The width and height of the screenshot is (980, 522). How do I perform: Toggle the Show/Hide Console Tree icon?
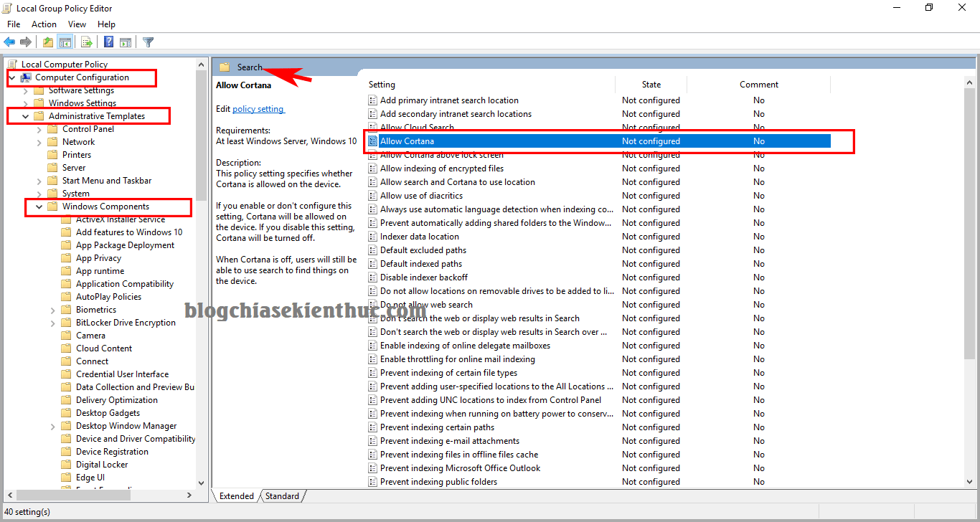[x=65, y=42]
